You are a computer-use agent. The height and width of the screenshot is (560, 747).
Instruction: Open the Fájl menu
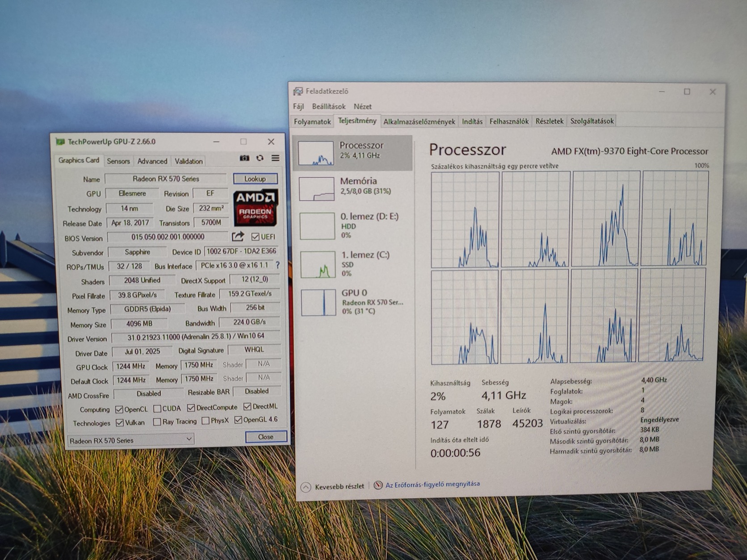298,107
